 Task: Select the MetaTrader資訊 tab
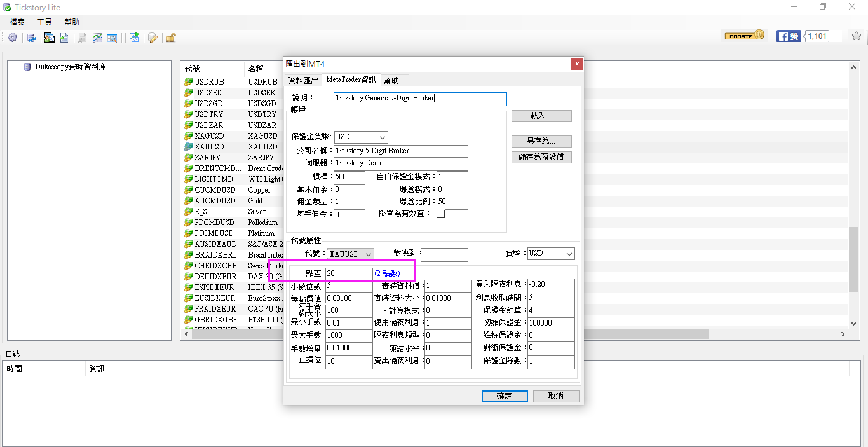click(x=351, y=79)
